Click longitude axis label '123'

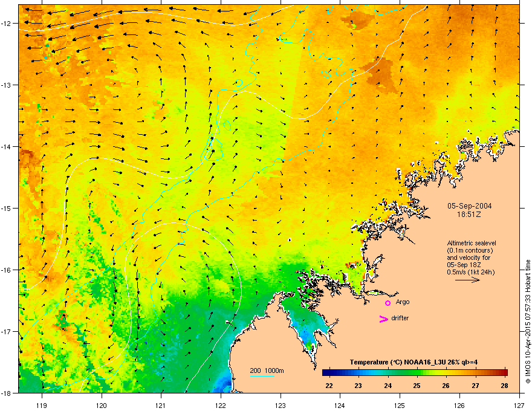coord(281,405)
